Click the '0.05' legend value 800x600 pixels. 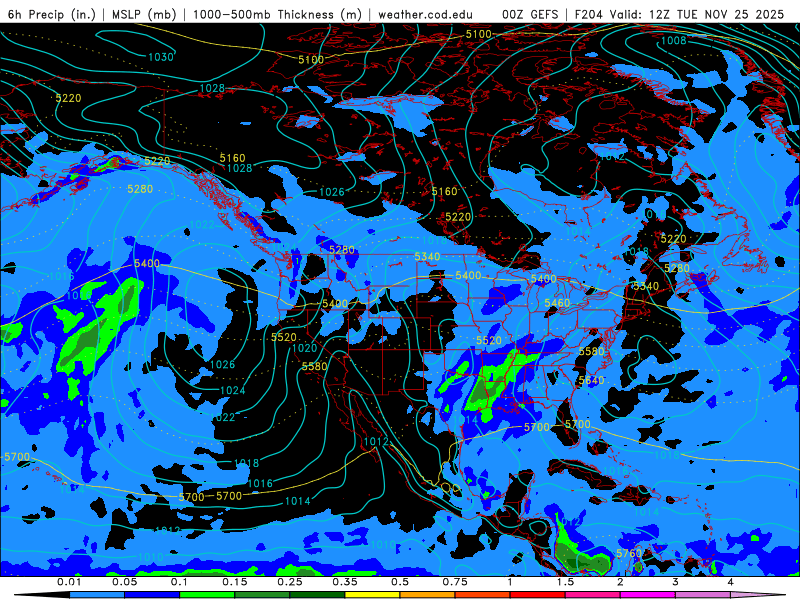pyautogui.click(x=124, y=582)
